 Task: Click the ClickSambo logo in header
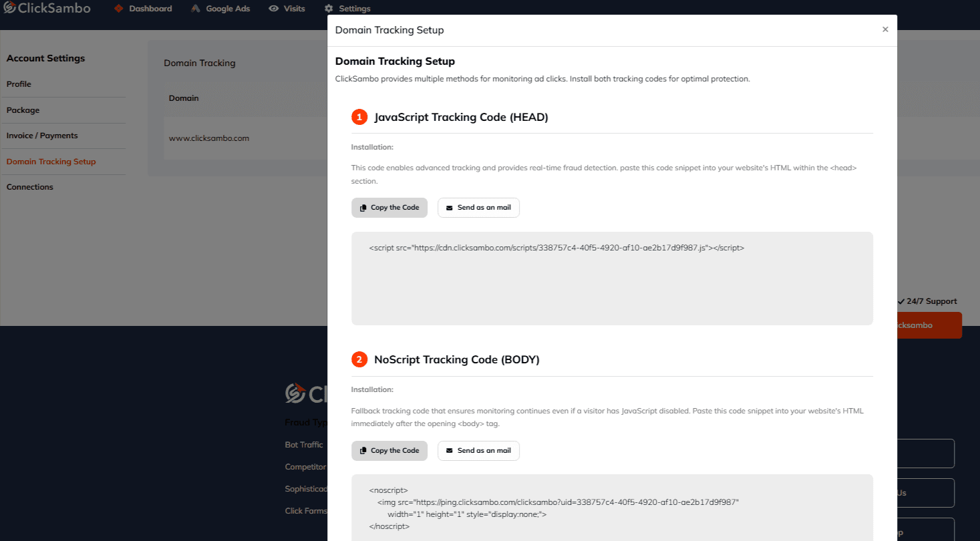click(47, 9)
